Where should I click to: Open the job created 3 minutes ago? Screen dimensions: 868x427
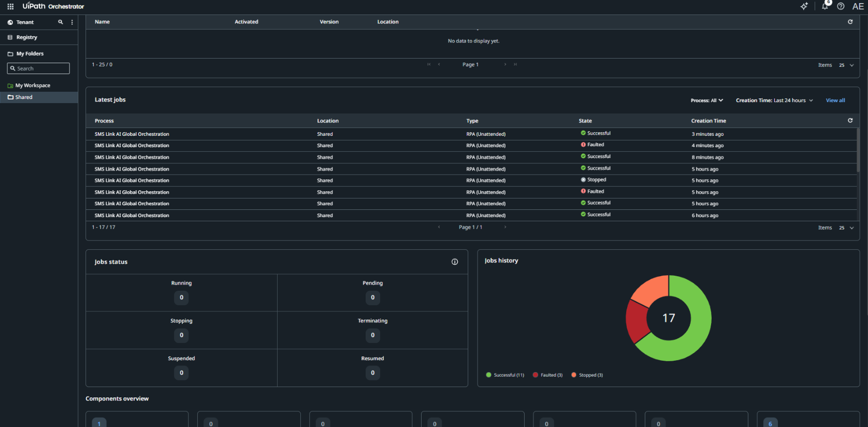point(471,134)
